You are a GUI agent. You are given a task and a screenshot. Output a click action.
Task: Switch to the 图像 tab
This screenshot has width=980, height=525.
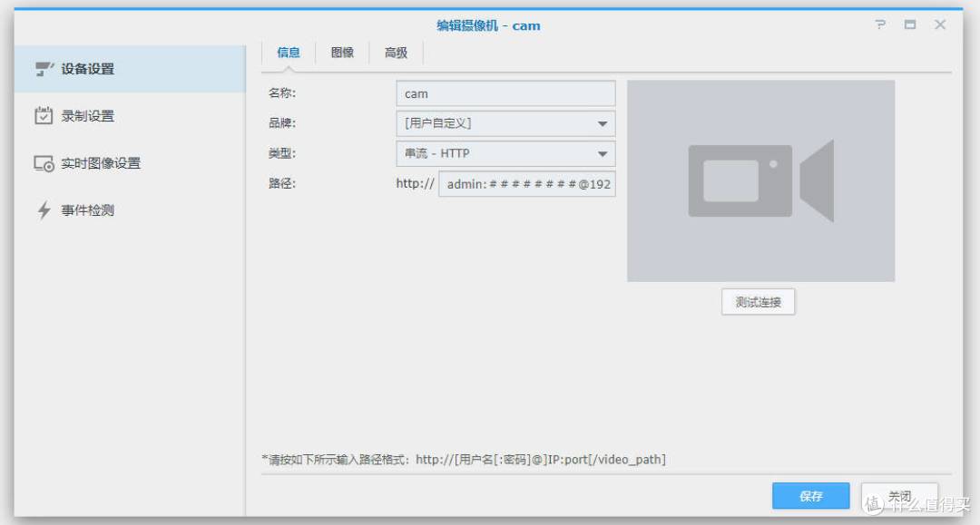(x=342, y=53)
